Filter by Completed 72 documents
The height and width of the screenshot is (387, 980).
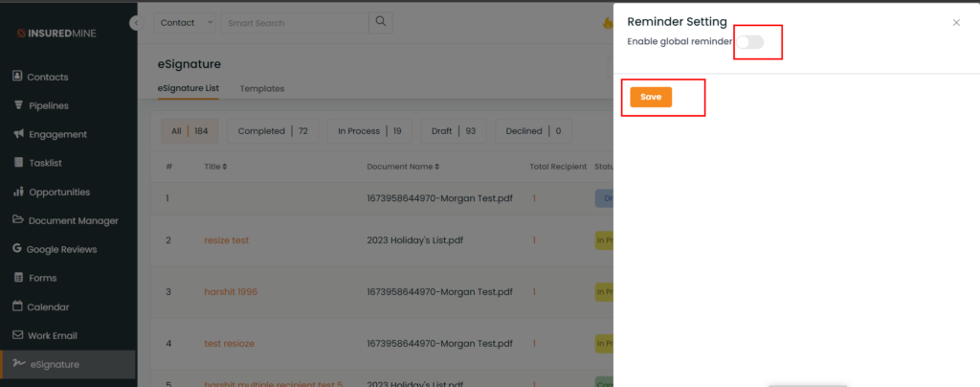pos(273,131)
